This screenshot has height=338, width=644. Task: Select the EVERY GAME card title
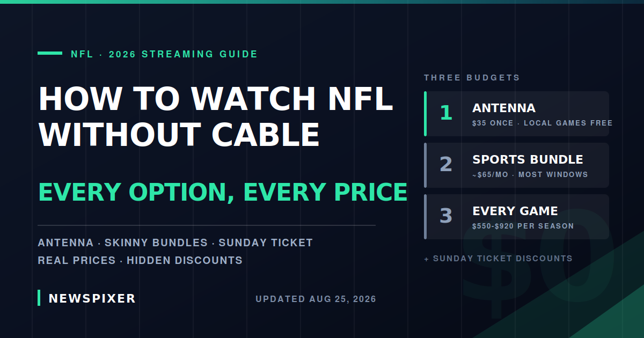click(x=515, y=211)
